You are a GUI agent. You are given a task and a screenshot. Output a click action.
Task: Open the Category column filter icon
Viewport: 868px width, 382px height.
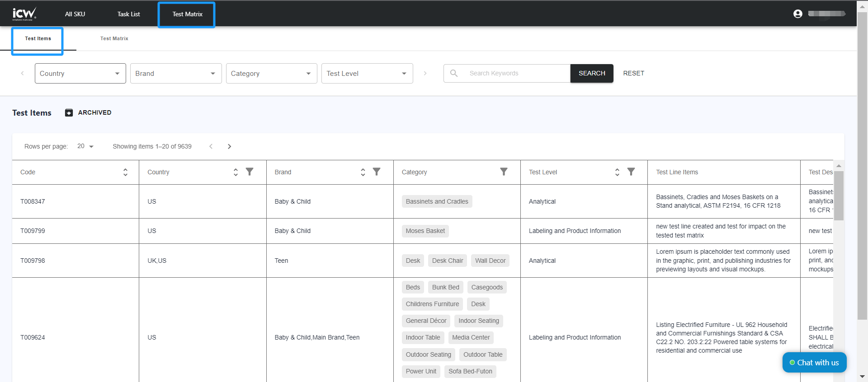[x=504, y=172]
